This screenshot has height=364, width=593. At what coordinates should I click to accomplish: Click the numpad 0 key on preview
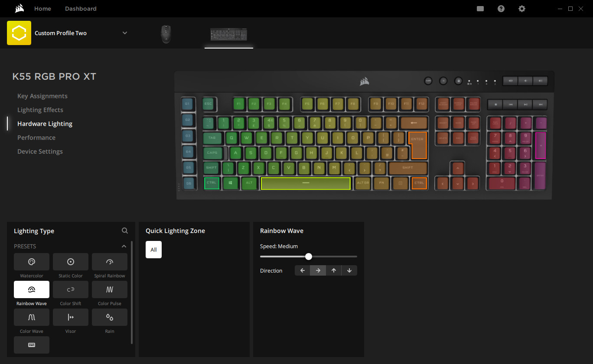pyautogui.click(x=502, y=183)
